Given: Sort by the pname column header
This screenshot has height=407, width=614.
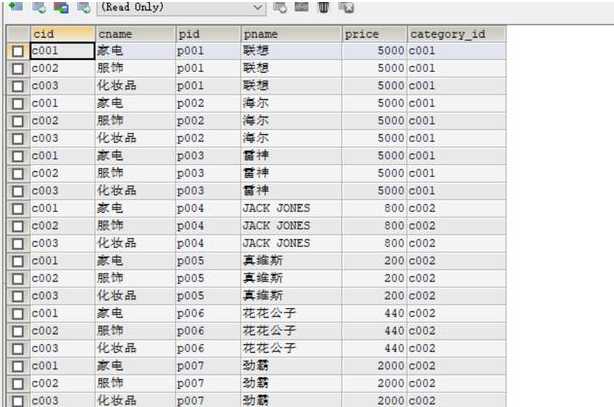Looking at the screenshot, I should (291, 34).
